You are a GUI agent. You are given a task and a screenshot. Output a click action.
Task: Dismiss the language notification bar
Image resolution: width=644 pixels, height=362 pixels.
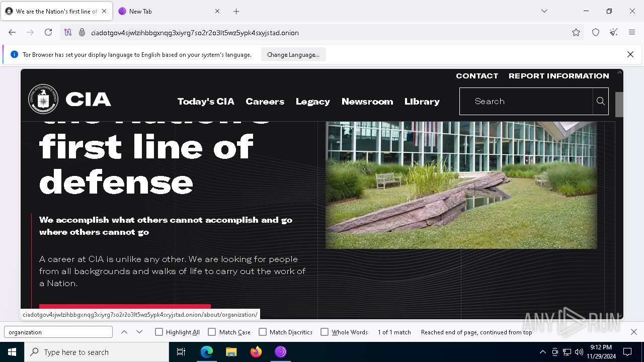[x=630, y=54]
